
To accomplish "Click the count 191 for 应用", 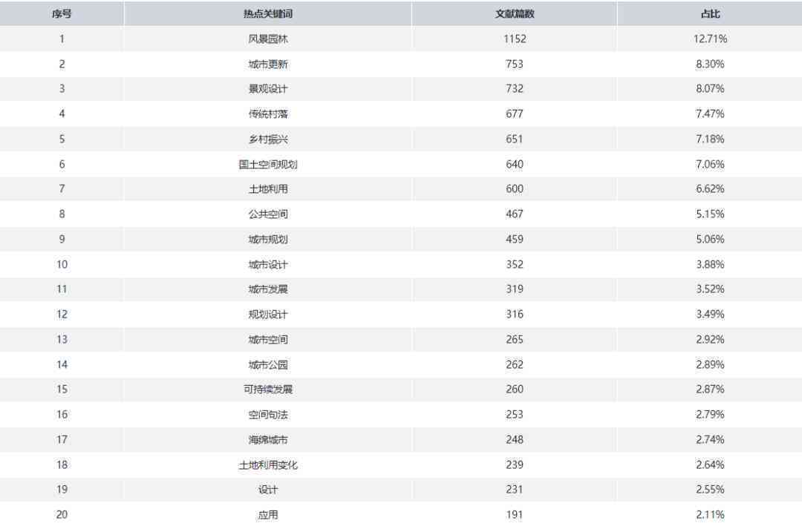I will click(515, 515).
